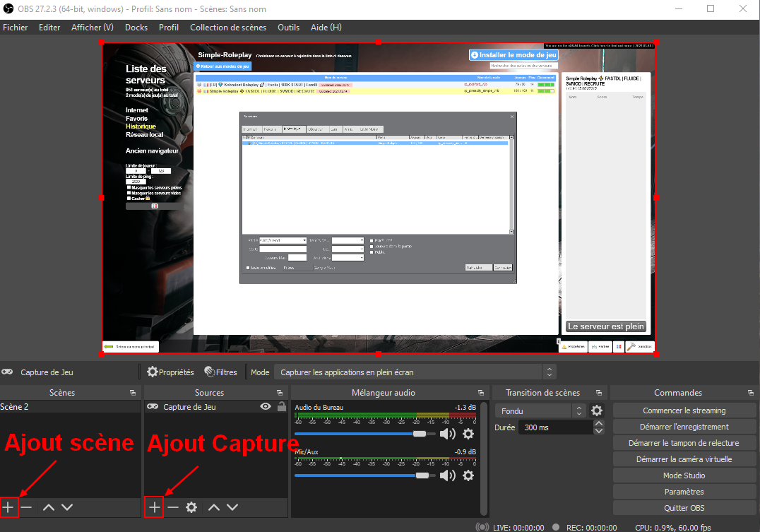Click Quitter OBS

click(x=684, y=508)
